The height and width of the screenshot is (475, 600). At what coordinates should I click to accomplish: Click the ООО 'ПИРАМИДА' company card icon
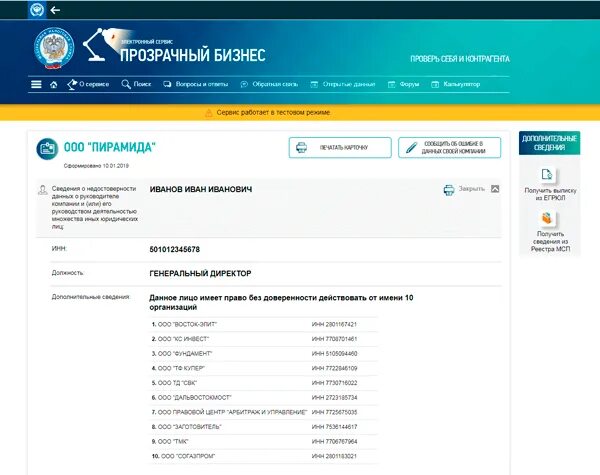pos(47,149)
